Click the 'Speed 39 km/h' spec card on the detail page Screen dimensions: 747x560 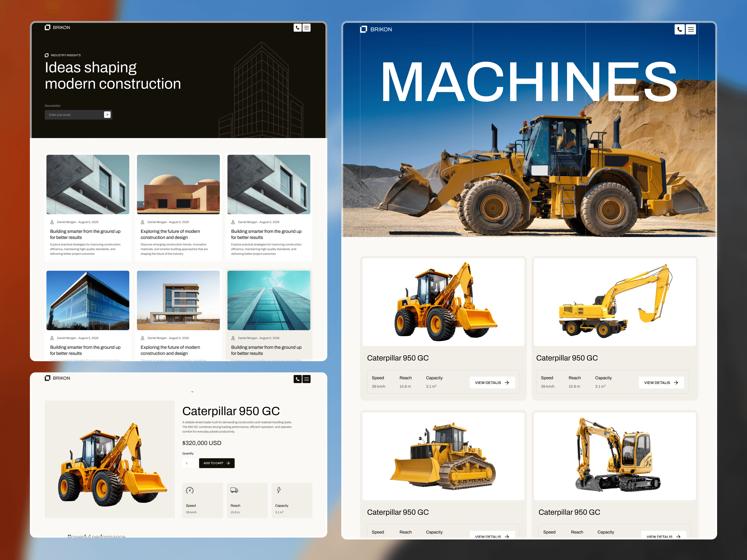click(203, 500)
